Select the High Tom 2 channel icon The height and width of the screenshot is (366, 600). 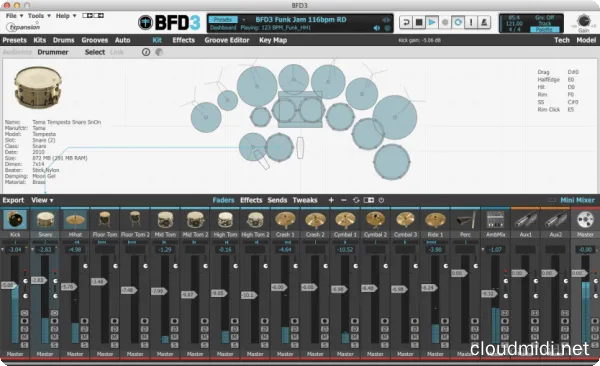pos(255,220)
